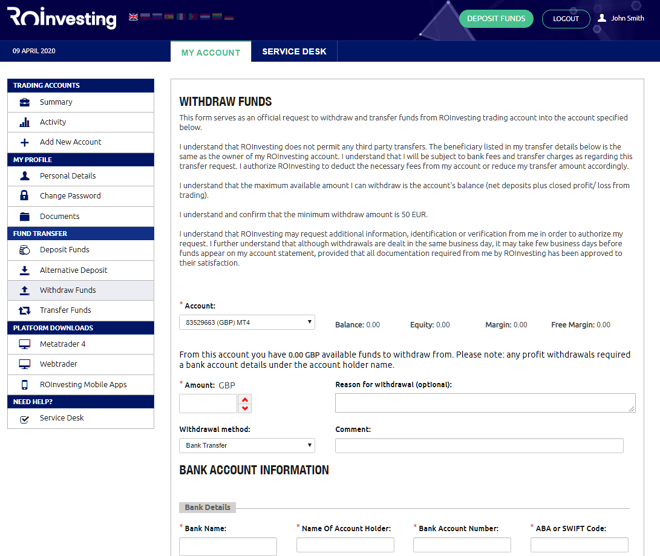
Task: Click the Platform Downloads sidebar header
Action: (x=80, y=328)
